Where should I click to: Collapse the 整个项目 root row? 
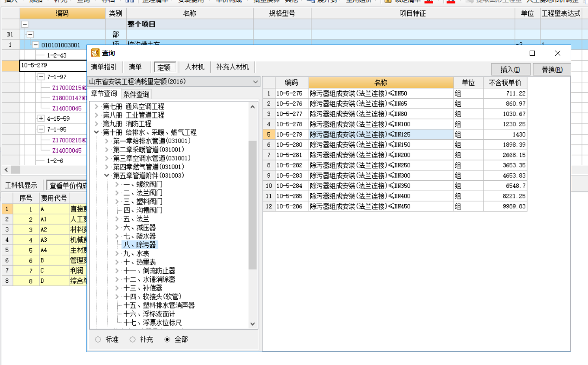click(x=25, y=25)
